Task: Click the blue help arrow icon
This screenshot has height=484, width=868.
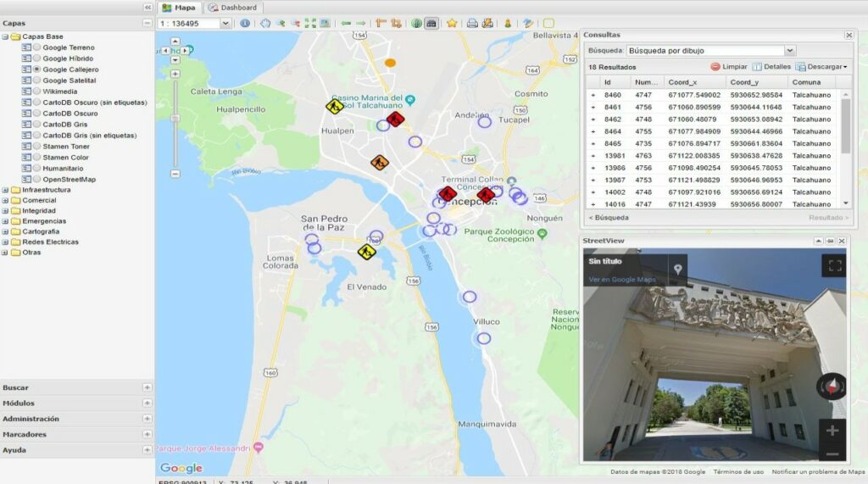Action: tap(528, 23)
